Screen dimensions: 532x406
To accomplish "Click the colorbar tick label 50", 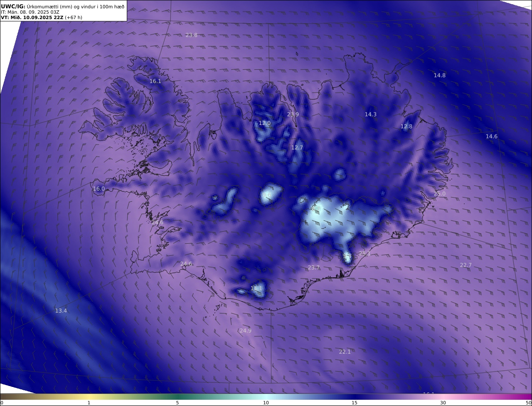I will click(529, 403).
